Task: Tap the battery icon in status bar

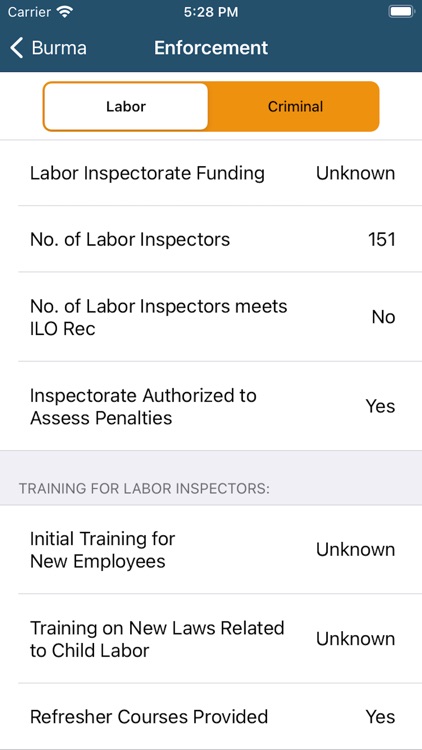Action: tap(401, 12)
